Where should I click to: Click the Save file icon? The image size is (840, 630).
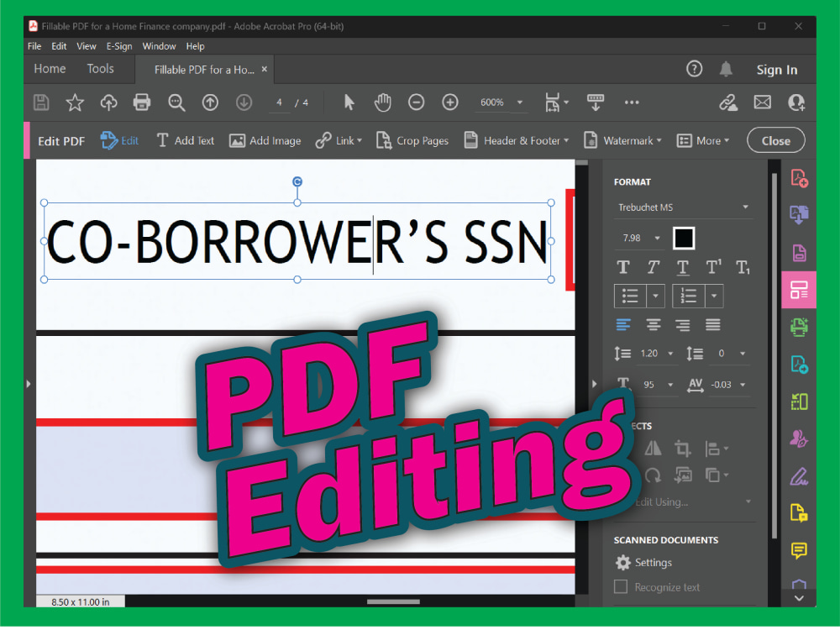click(41, 102)
